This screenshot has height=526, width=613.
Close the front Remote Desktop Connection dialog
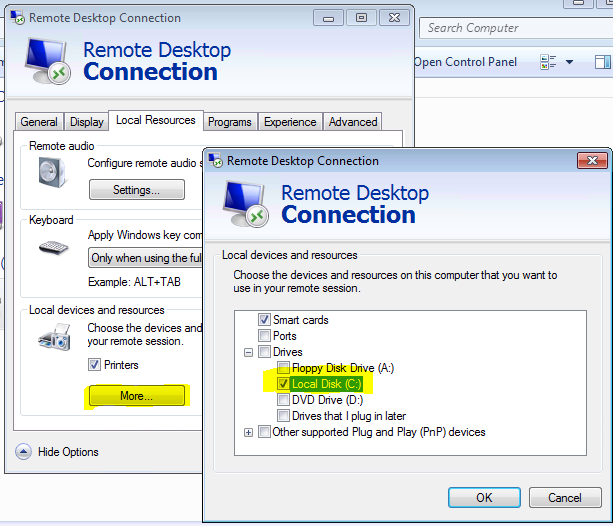(592, 160)
